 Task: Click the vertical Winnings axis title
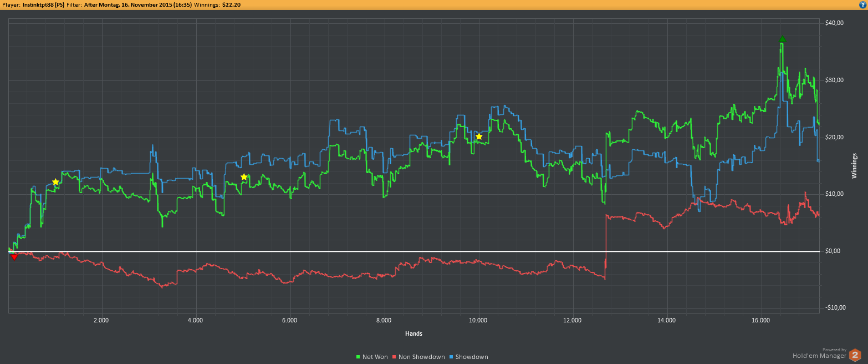pos(854,165)
